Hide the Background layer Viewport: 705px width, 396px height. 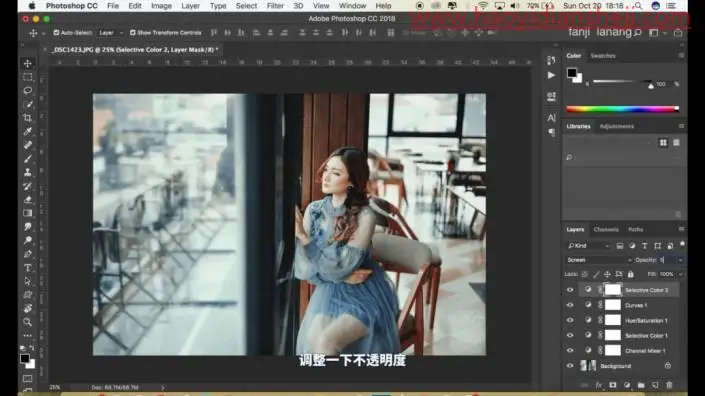click(x=570, y=366)
